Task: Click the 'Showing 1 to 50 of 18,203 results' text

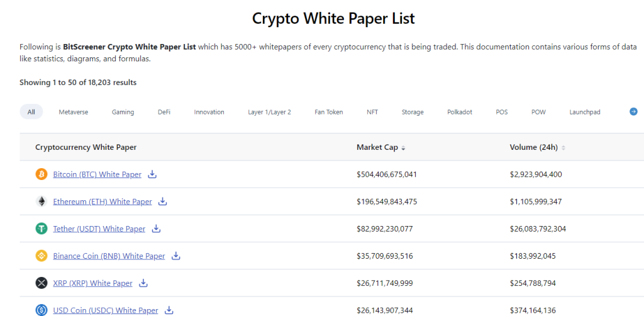Action: (x=78, y=82)
